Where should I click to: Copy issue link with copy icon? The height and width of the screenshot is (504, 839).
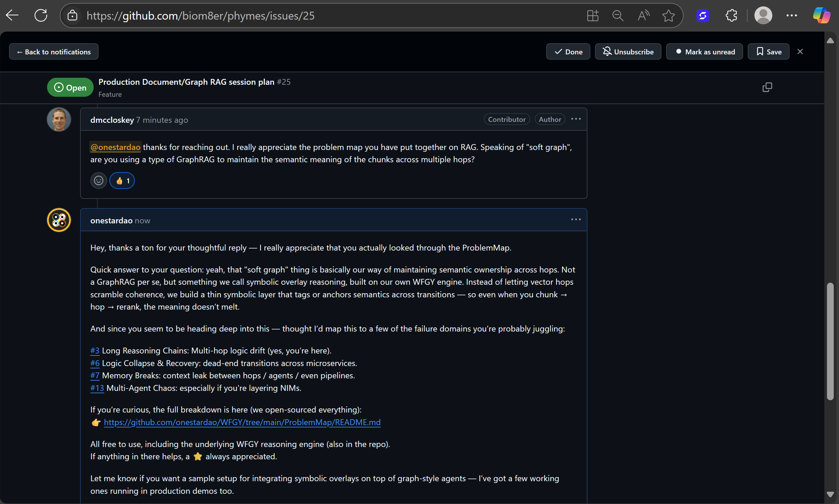coord(767,87)
